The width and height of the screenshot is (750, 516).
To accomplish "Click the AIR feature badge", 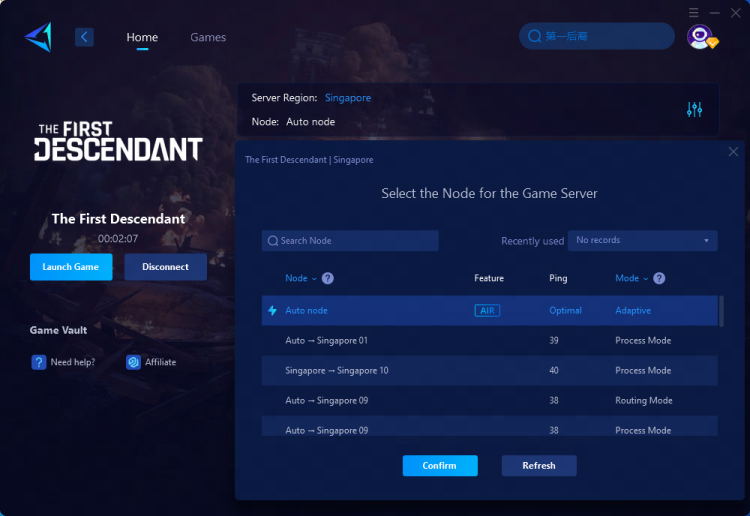I will 487,310.
